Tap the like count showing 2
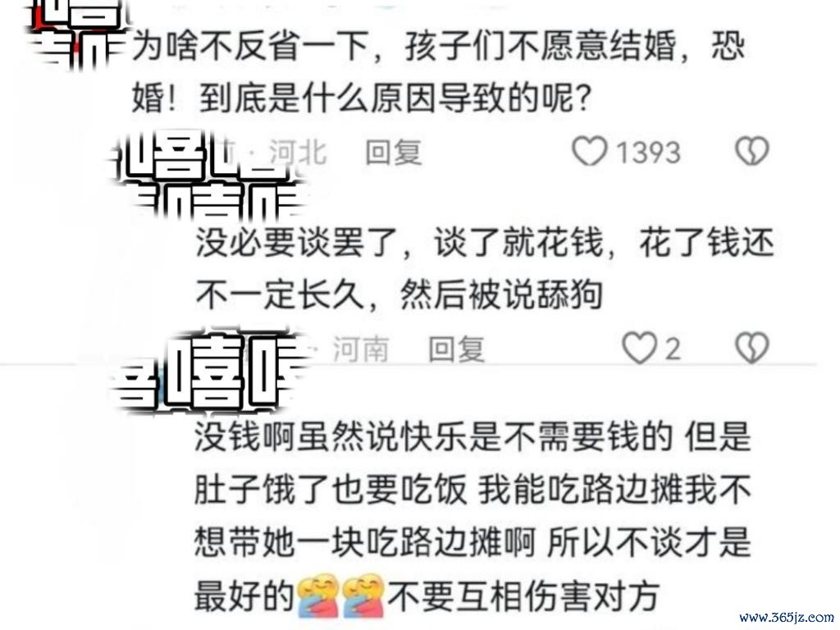Image resolution: width=840 pixels, height=630 pixels. coord(673,349)
